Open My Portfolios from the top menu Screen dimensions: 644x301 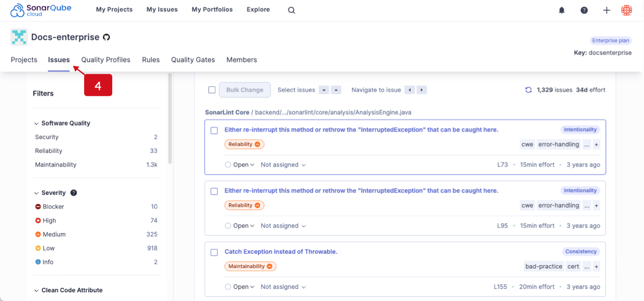212,9
